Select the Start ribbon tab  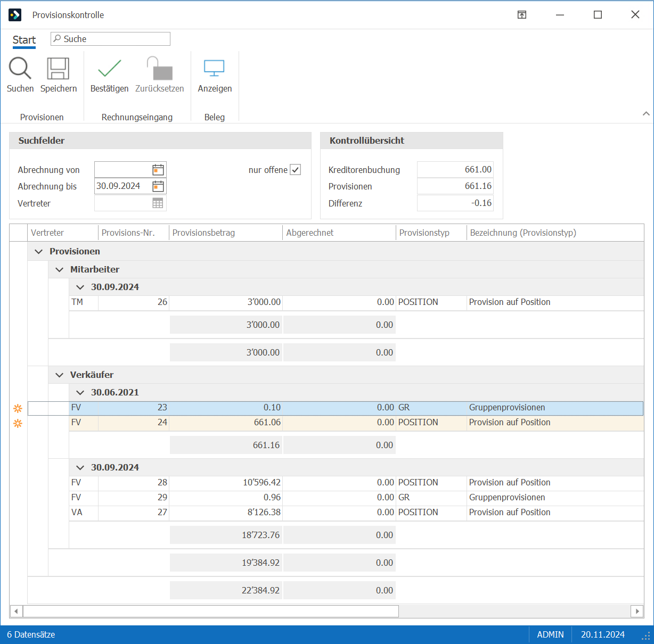(24, 40)
